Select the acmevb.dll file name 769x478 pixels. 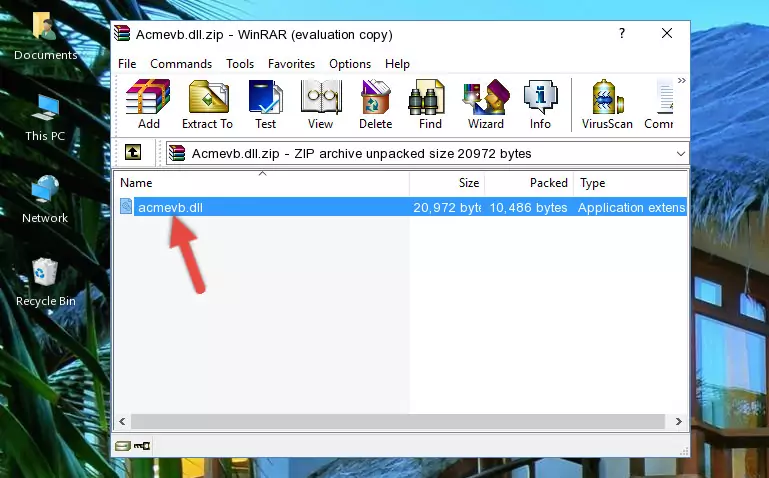point(170,207)
